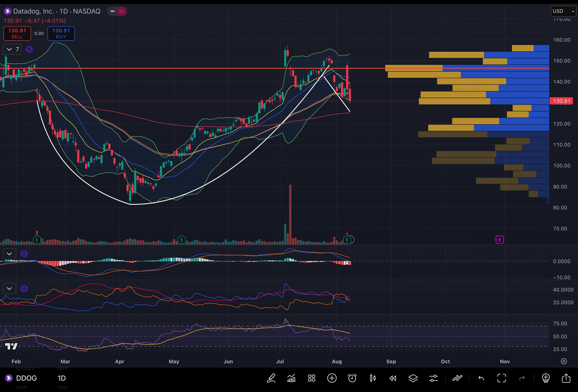
Task: Toggle the dash indicator pill beside NASDAQ
Action: [x=112, y=11]
